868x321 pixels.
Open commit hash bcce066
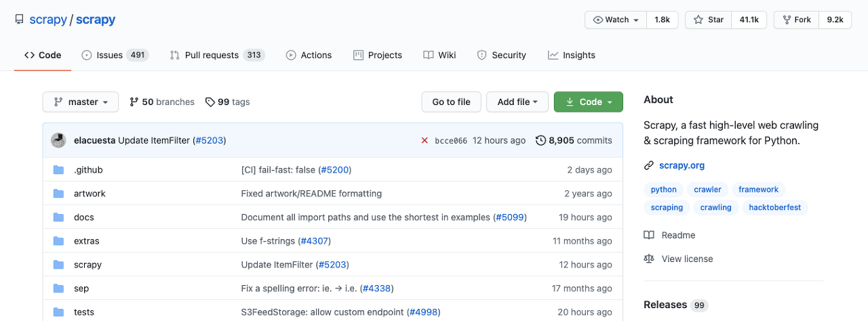[x=451, y=141]
